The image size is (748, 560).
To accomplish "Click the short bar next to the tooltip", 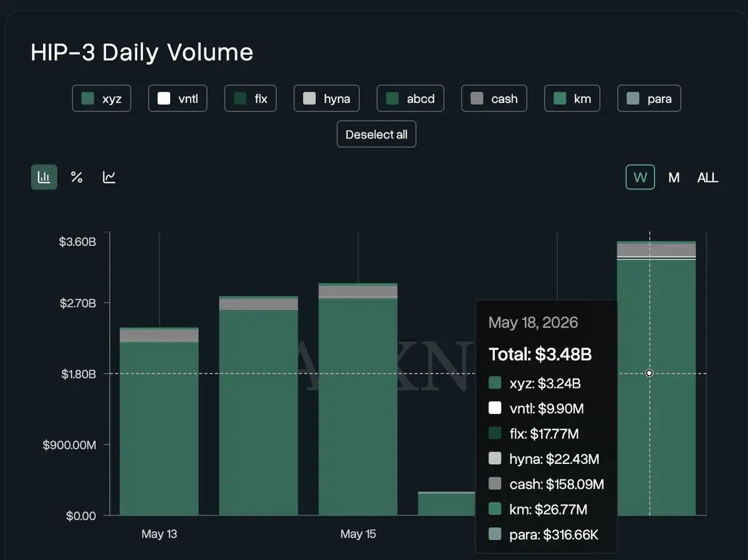I will pyautogui.click(x=446, y=504).
